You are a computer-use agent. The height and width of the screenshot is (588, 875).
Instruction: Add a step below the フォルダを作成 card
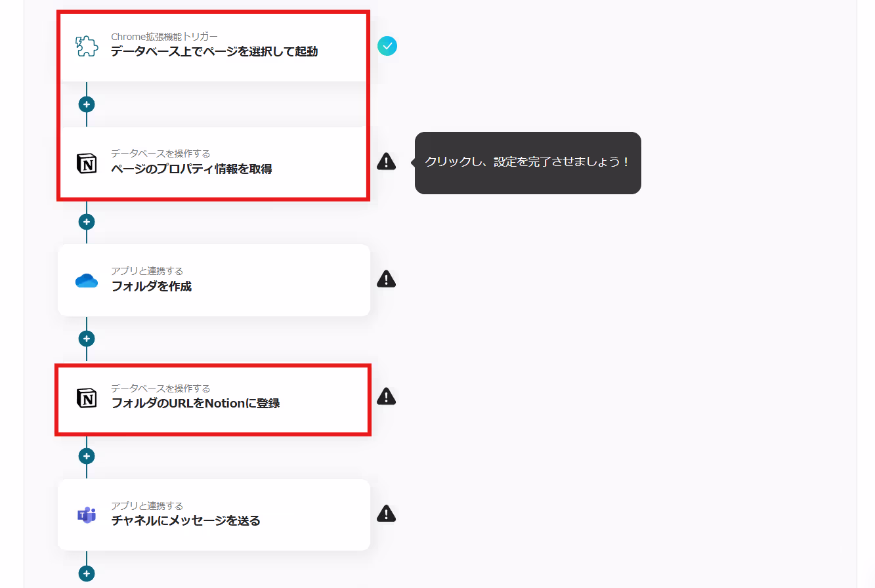(x=87, y=339)
